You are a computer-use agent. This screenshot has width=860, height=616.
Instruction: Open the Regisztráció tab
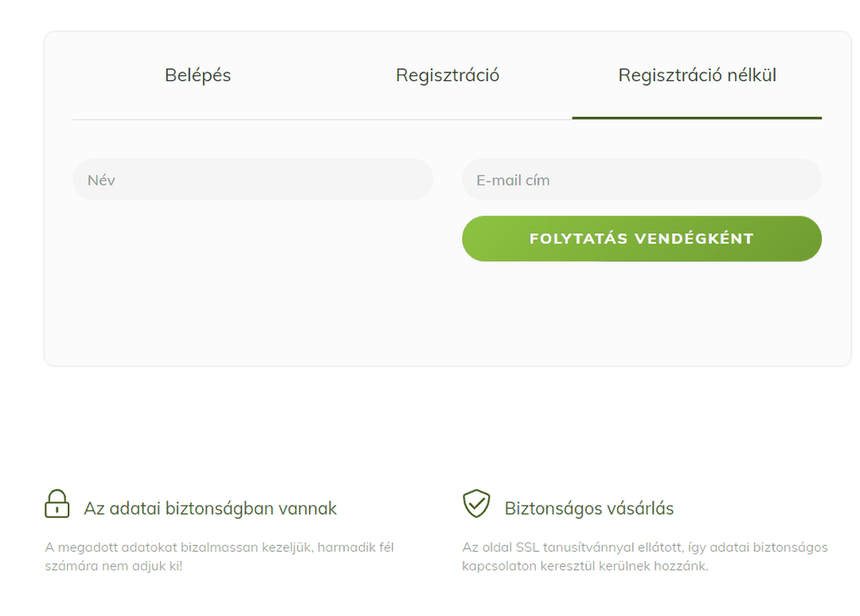(447, 75)
